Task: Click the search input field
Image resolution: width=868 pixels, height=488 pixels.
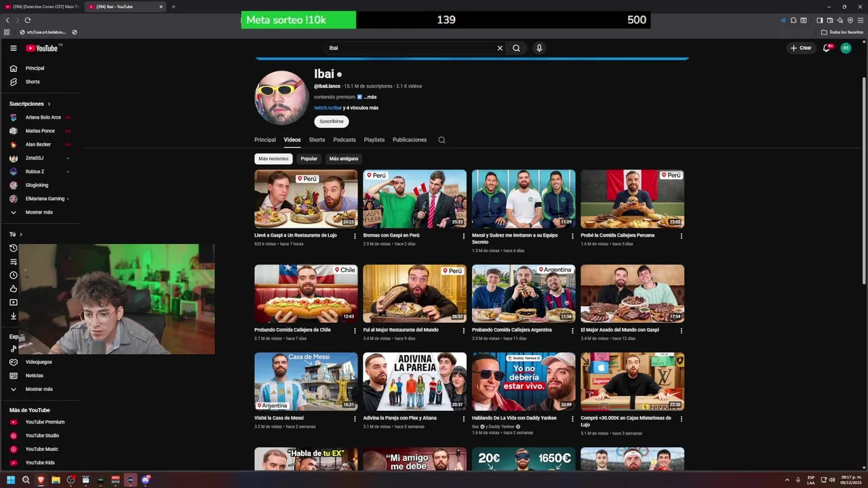Action: 410,48
